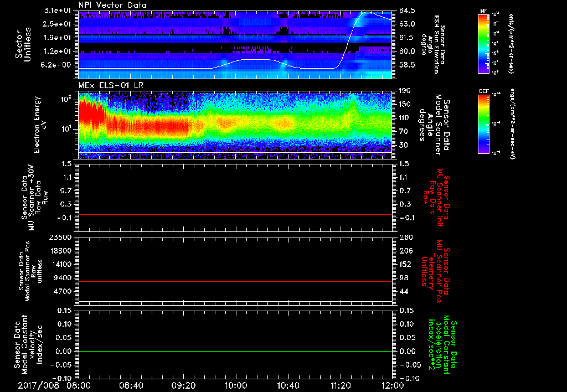This screenshot has width=567, height=392.
Task: Select the green "Model Constant acceleration" axis title
Action: pyautogui.click(x=442, y=345)
